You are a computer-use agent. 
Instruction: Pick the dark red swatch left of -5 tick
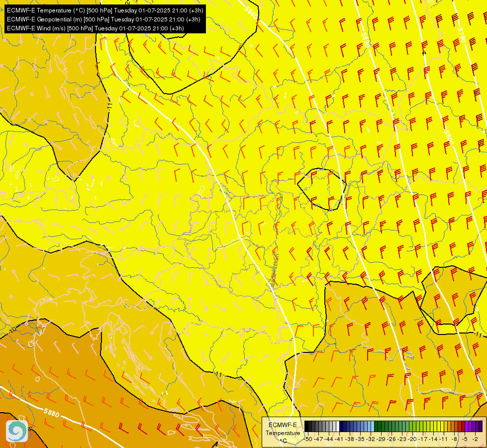click(x=463, y=426)
